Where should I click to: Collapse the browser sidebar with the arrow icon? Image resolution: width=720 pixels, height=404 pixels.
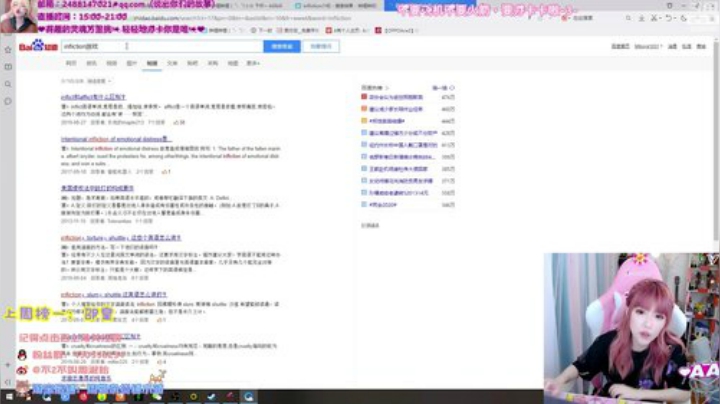point(8,382)
